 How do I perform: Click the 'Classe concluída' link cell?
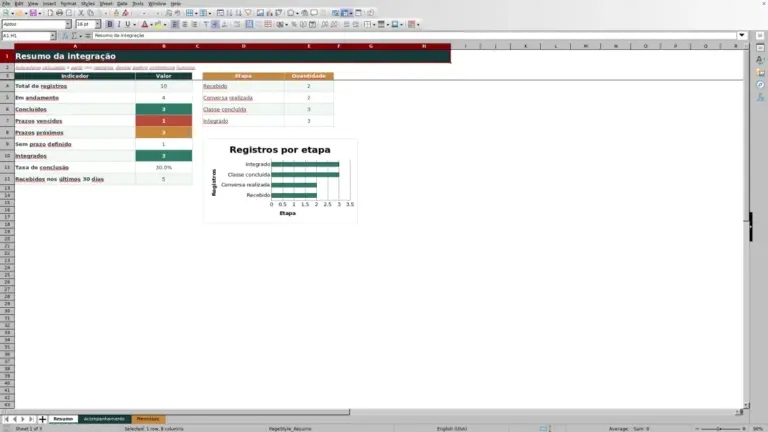(225, 110)
